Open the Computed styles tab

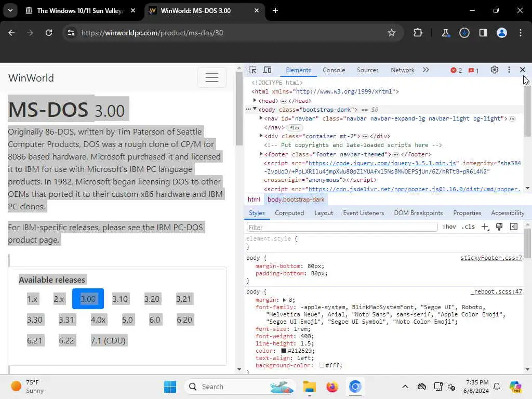coord(289,213)
